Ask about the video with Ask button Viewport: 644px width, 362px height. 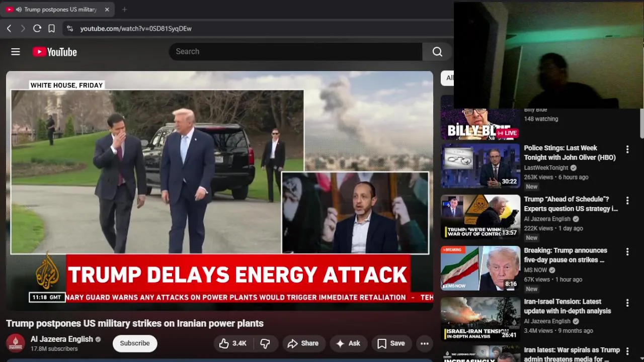click(348, 343)
